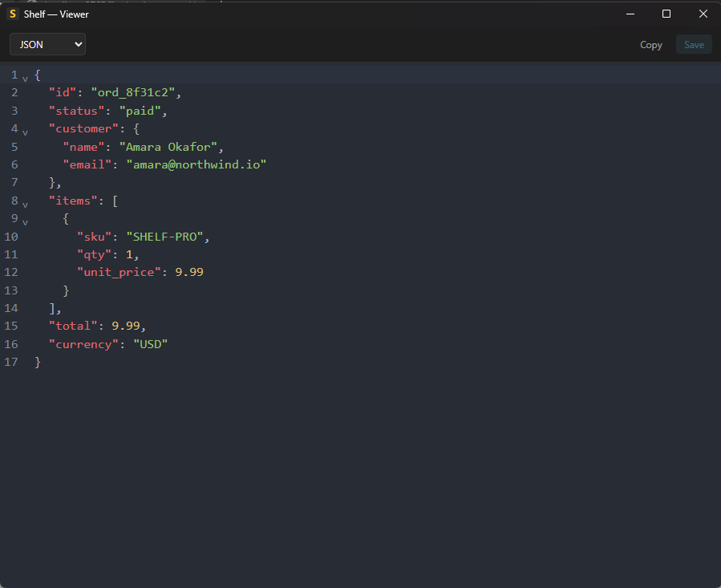
Task: Click line number 7 in the gutter
Action: [x=14, y=183]
